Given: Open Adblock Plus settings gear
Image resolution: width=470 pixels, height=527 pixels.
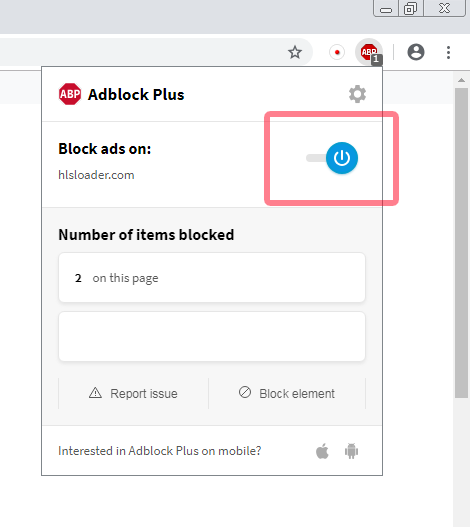Looking at the screenshot, I should tap(357, 94).
